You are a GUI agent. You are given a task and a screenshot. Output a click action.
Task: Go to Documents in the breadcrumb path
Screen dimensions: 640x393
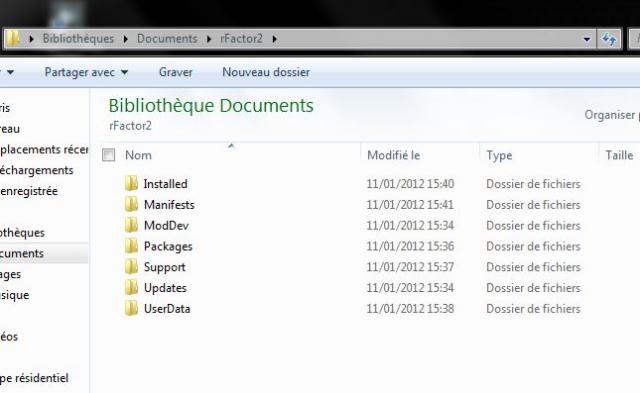pos(167,39)
